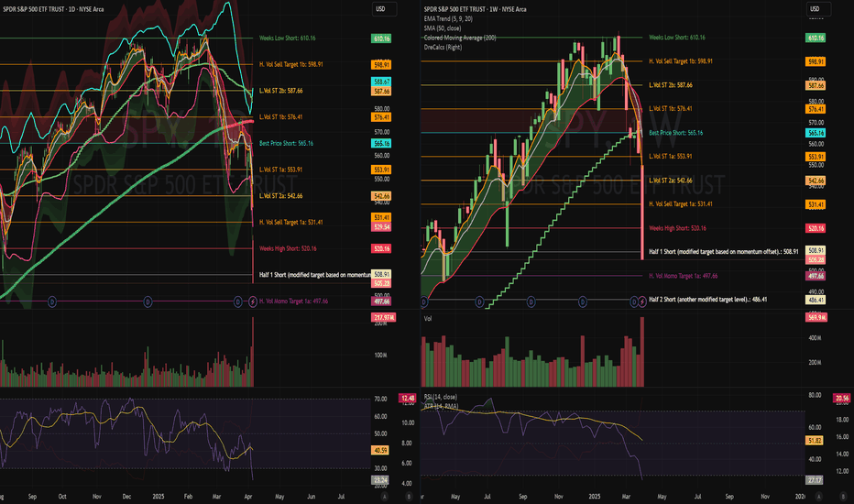
Task: Click the late-September dividend marker on daily chart
Action: 52,301
